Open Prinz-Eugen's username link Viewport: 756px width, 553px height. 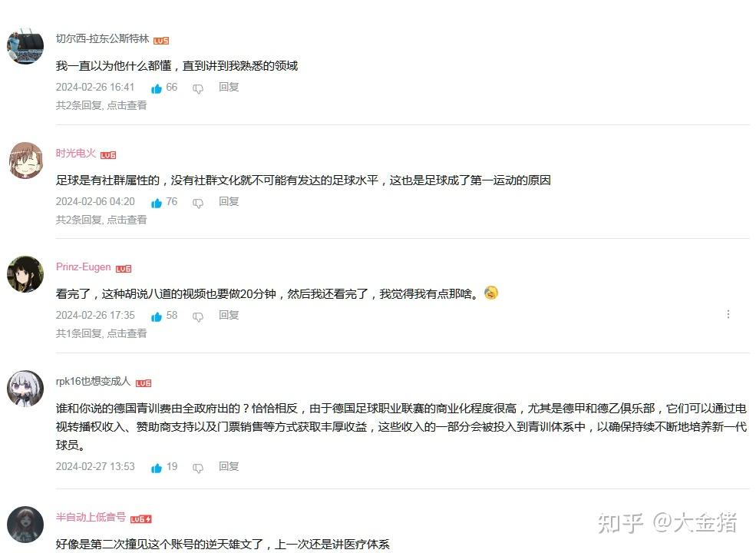pyautogui.click(x=84, y=267)
